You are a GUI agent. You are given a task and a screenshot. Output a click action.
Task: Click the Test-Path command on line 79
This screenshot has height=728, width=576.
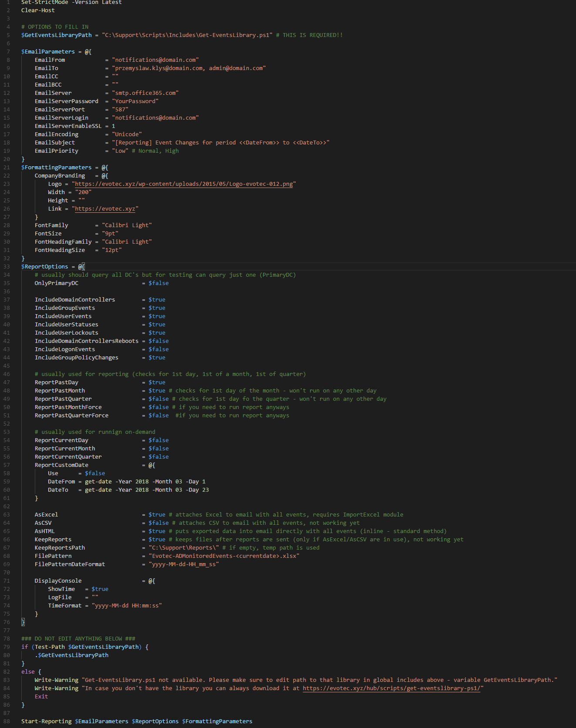tap(50, 647)
